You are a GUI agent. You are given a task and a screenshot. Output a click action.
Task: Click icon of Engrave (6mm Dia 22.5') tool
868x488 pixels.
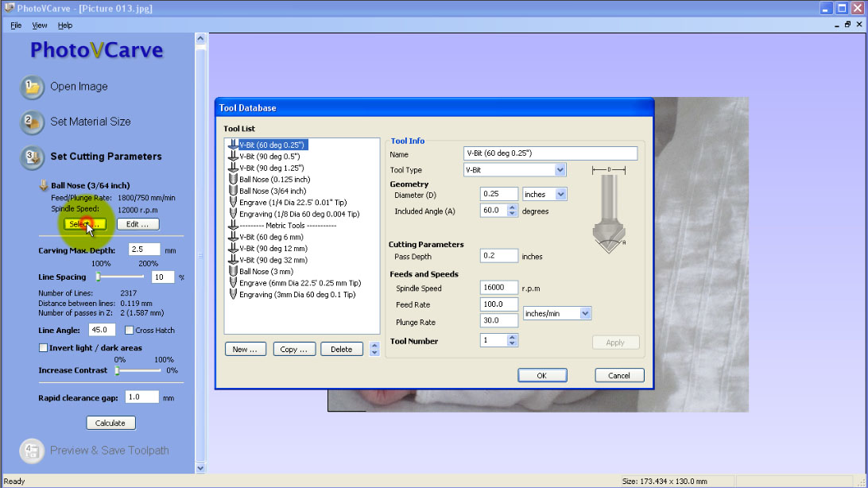click(x=233, y=283)
